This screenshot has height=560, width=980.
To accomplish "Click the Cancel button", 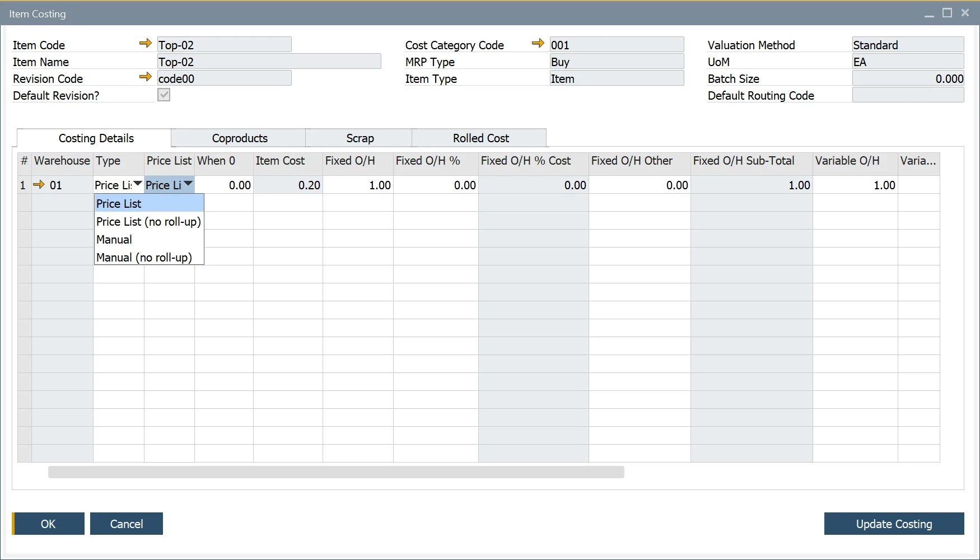I will [126, 524].
